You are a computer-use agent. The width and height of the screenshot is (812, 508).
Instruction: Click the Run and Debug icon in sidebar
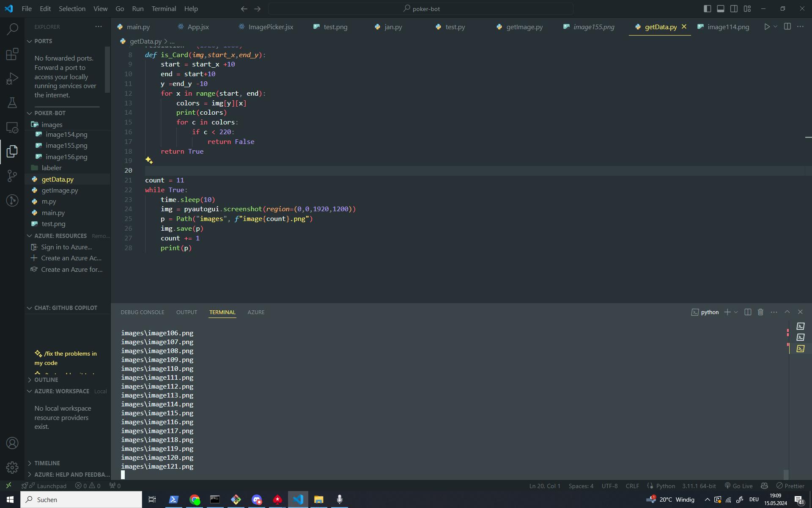tap(13, 78)
